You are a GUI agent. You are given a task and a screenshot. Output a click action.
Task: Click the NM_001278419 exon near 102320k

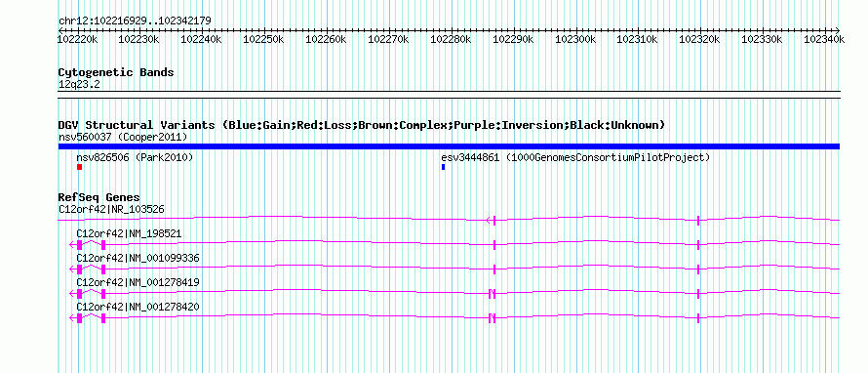pos(698,293)
